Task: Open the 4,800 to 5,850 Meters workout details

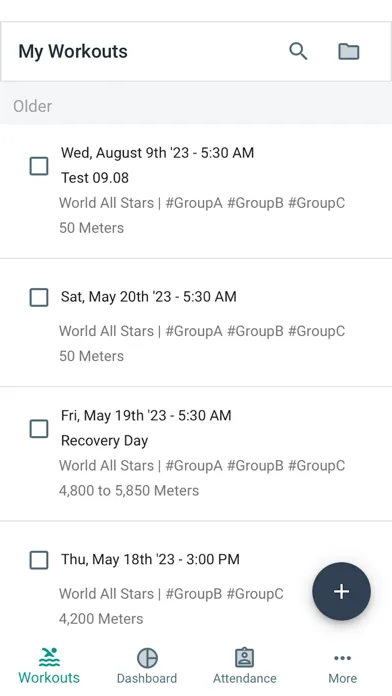Action: click(x=129, y=490)
